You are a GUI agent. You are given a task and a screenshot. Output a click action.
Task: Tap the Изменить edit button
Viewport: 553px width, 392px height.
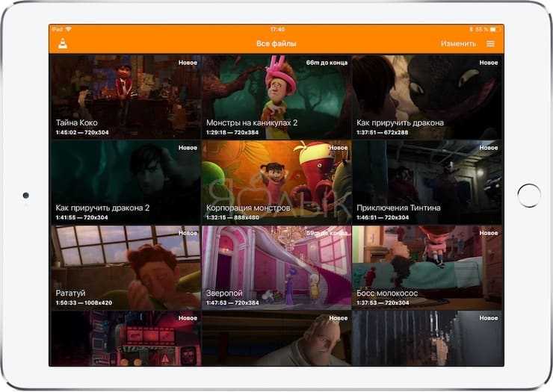pyautogui.click(x=458, y=44)
